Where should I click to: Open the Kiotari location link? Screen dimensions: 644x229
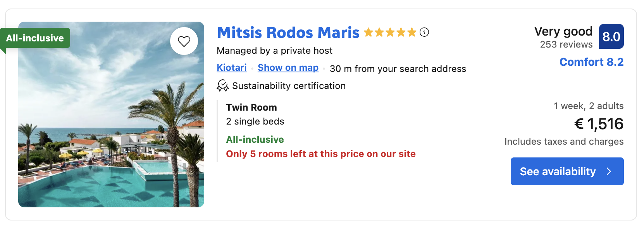coord(232,68)
